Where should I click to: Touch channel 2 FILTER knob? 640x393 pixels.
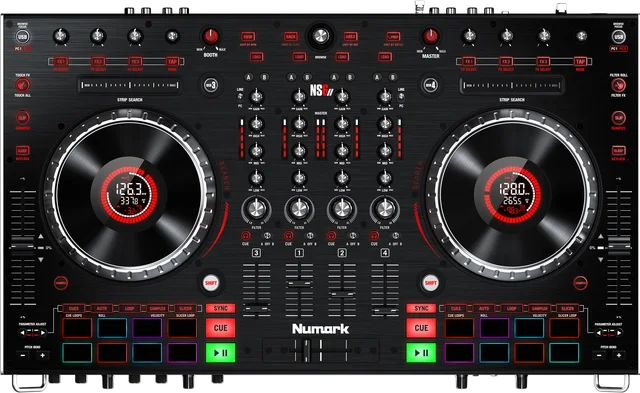[342, 209]
